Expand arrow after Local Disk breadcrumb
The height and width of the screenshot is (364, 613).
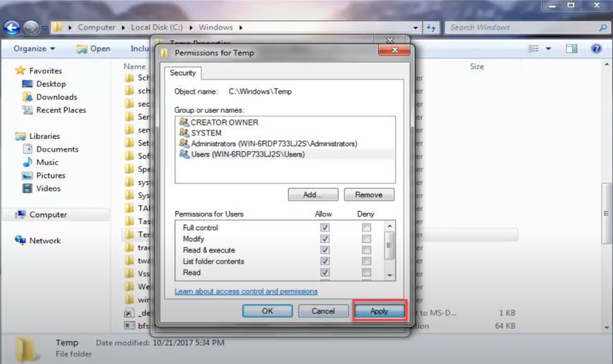point(191,28)
